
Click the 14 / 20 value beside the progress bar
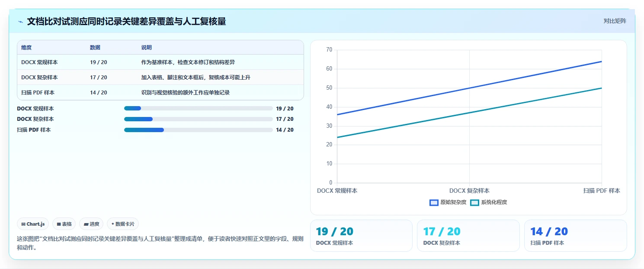[x=285, y=130]
